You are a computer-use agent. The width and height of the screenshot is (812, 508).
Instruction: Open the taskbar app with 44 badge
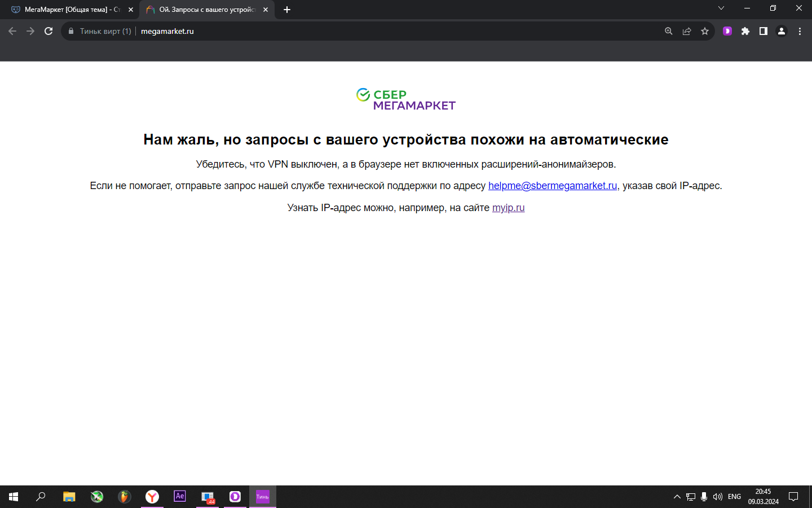(x=208, y=497)
